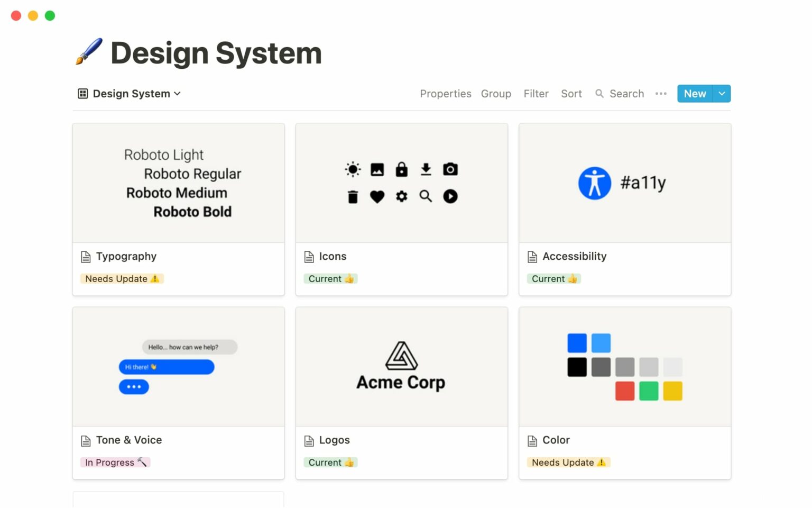Open the Sort menu

coord(571,93)
